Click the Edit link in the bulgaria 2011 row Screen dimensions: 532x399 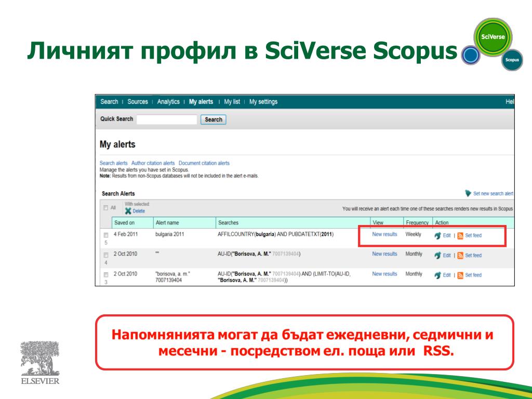pyautogui.click(x=447, y=235)
